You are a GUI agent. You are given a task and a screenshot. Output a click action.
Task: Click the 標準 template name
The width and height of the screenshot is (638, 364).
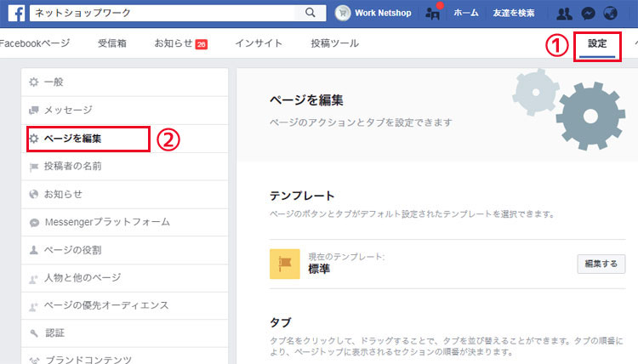coord(319,269)
